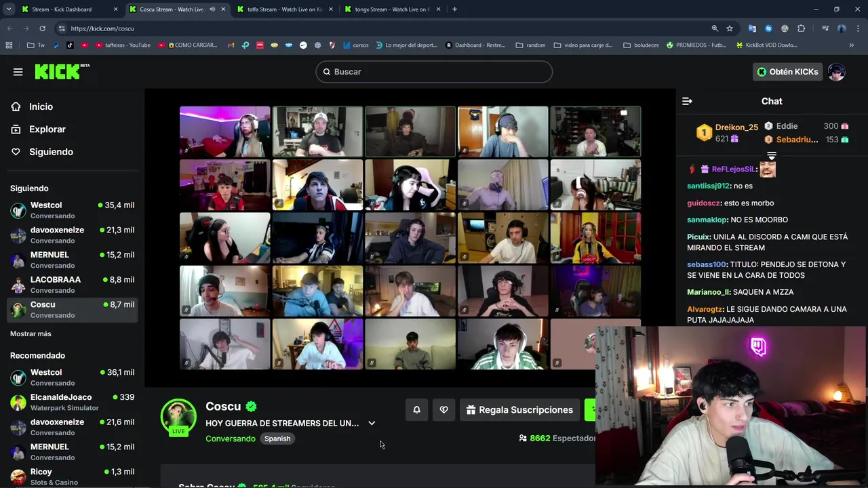Click username santiissj912 in chat
Screen dimensions: 868x488
(x=709, y=186)
